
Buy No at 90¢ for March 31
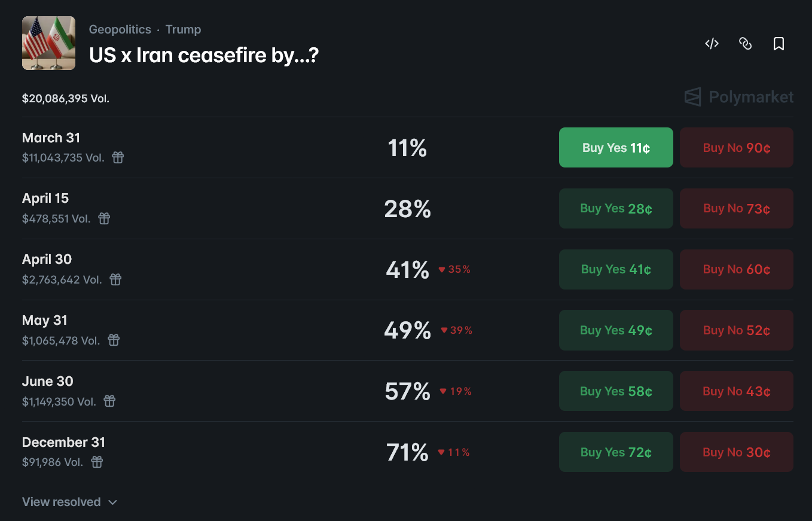tap(736, 147)
